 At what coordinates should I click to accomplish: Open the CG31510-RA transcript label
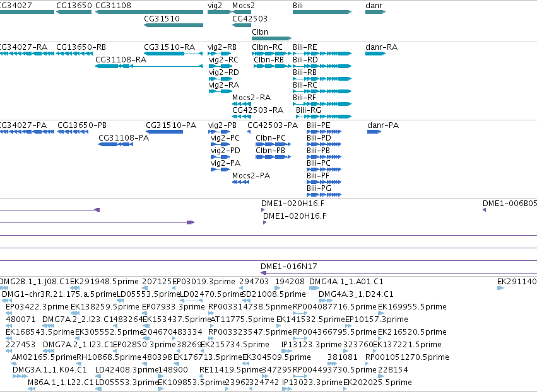point(169,47)
